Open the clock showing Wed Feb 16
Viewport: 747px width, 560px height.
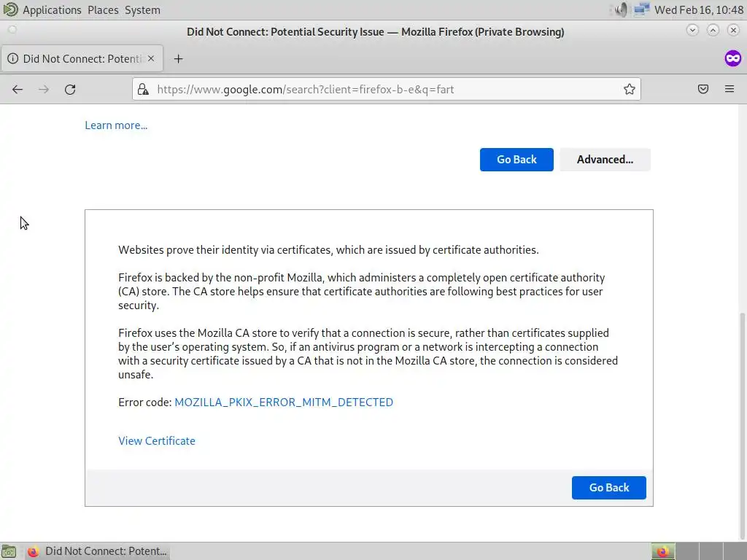tap(699, 10)
